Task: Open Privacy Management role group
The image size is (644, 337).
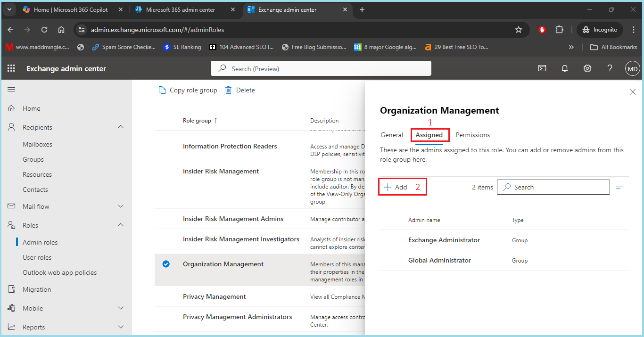Action: [x=215, y=296]
